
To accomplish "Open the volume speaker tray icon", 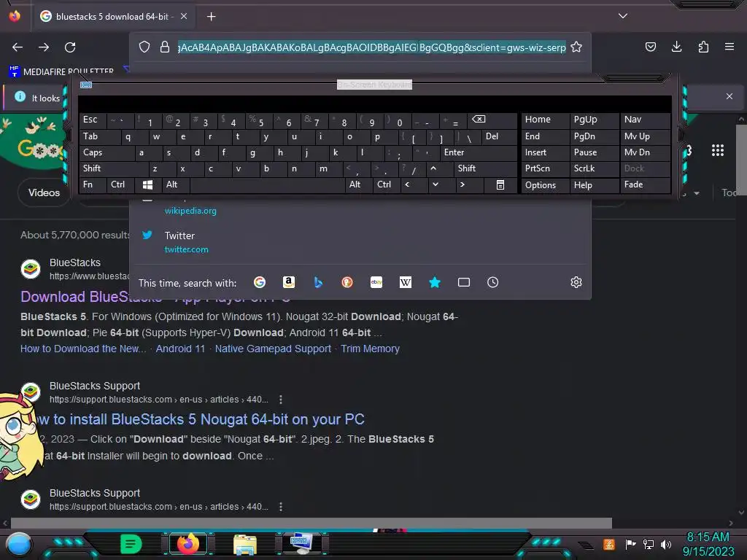I will click(x=666, y=544).
